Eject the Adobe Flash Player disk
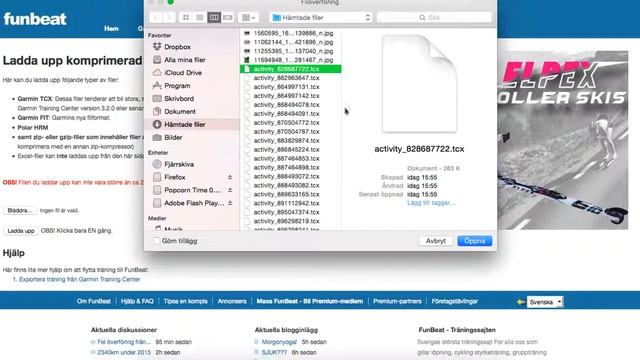This screenshot has height=360, width=640. pos(230,203)
